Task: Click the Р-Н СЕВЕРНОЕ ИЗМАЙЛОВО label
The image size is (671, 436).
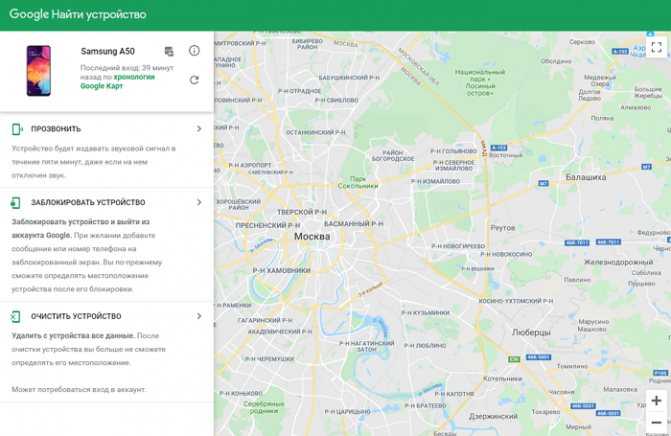Action: pos(454,166)
